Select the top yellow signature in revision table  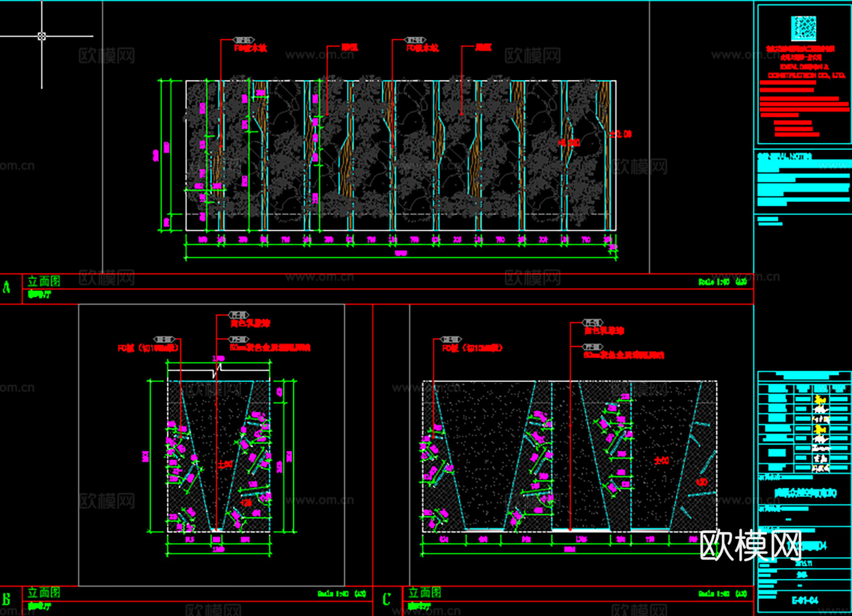coord(820,400)
